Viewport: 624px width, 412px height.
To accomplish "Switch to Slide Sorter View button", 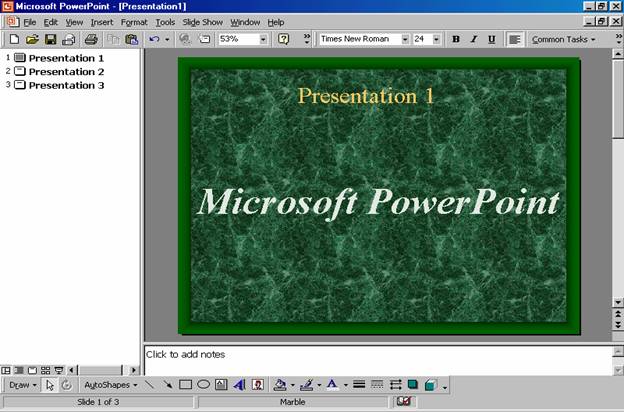I will (x=45, y=370).
